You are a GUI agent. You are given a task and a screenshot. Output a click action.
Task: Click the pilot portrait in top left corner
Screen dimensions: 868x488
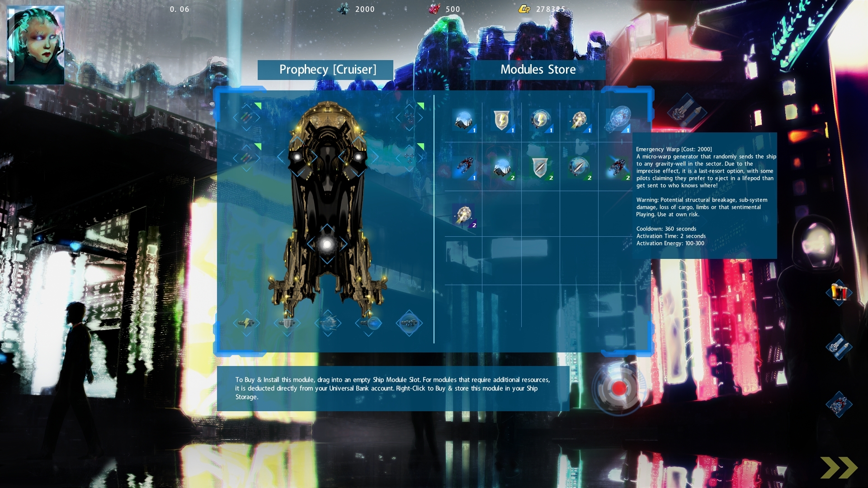point(36,44)
